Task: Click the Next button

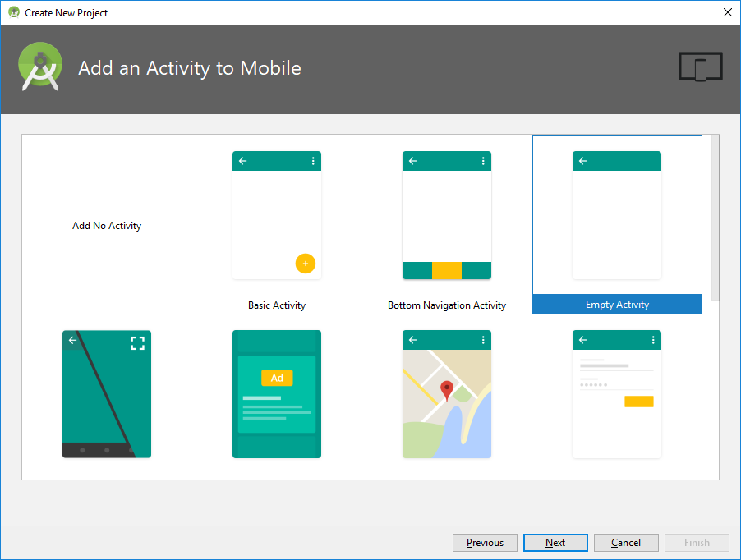Action: pyautogui.click(x=555, y=542)
